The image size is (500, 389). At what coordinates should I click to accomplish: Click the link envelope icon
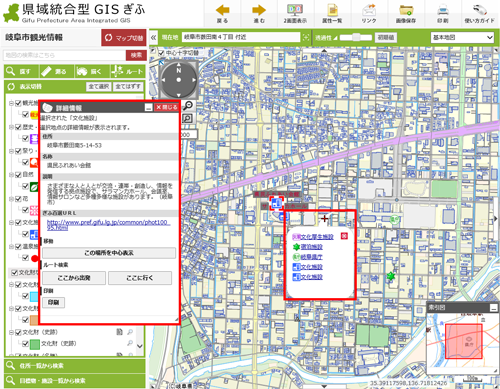coord(369,10)
